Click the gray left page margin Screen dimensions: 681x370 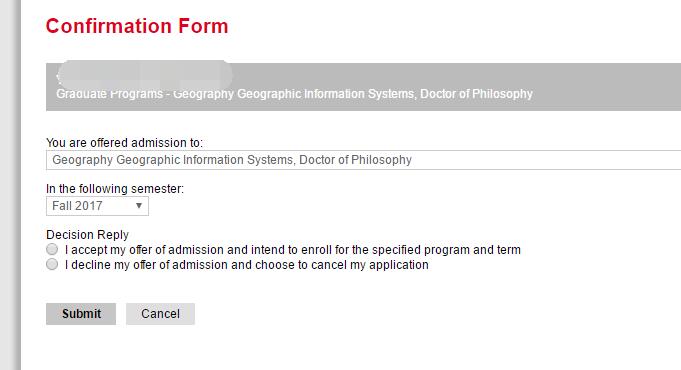point(10,185)
